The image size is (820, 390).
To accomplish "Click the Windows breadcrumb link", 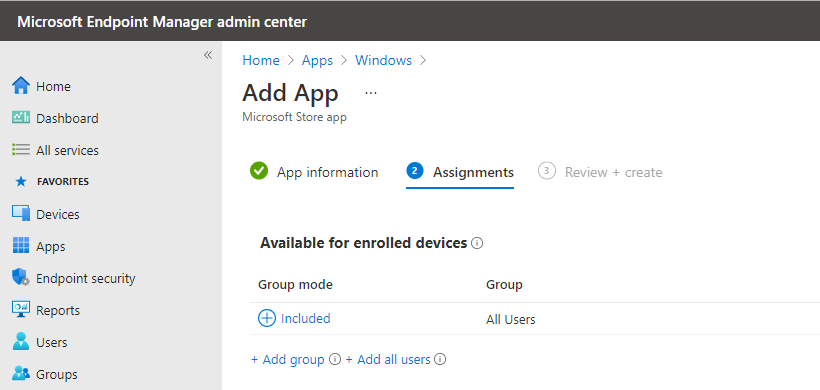I will pos(383,61).
